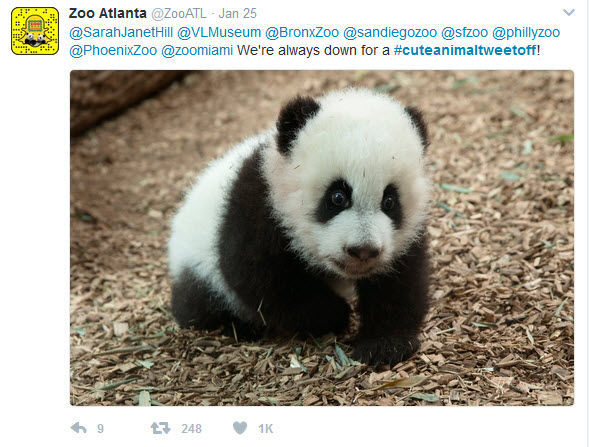Click the reply arrow icon
Image resolution: width=589 pixels, height=447 pixels.
[x=79, y=428]
